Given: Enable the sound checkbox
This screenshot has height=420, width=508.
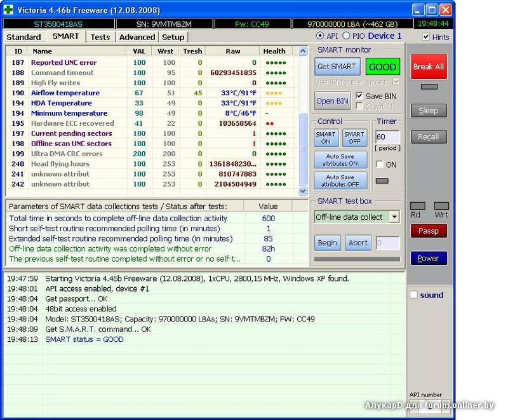Looking at the screenshot, I should (413, 295).
